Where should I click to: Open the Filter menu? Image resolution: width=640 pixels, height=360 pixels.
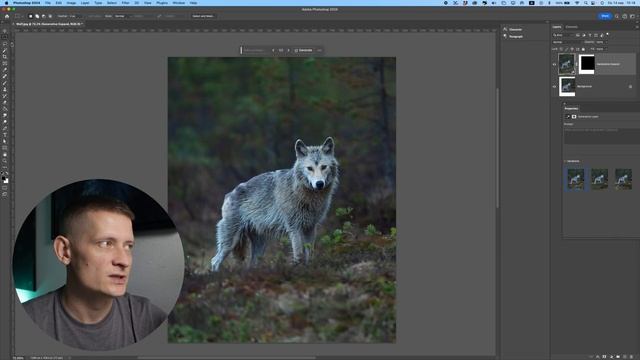point(125,3)
